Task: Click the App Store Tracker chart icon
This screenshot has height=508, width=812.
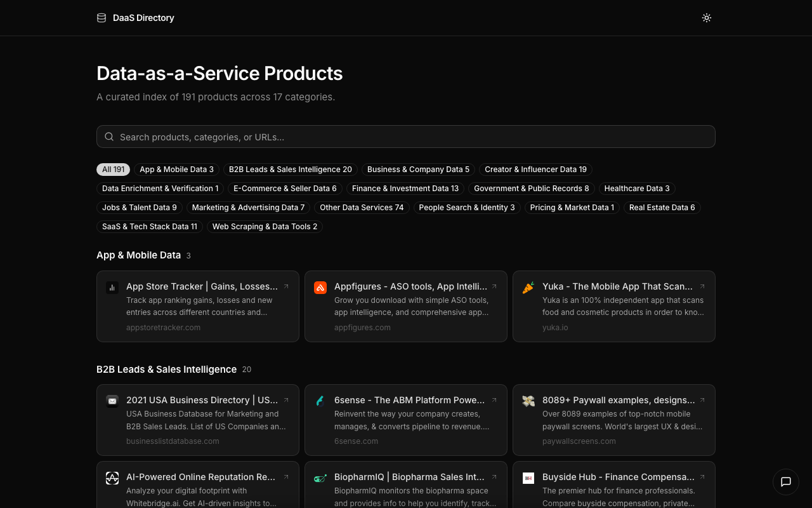Action: (112, 288)
